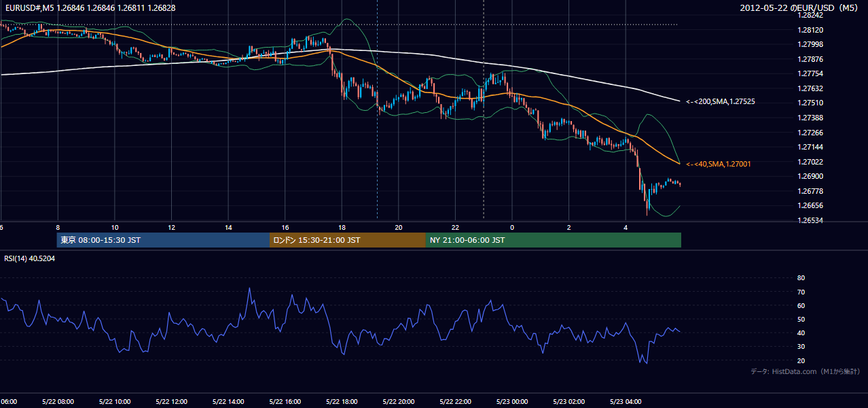
Task: Click hour label 22 under the price chart
Action: coord(455,228)
